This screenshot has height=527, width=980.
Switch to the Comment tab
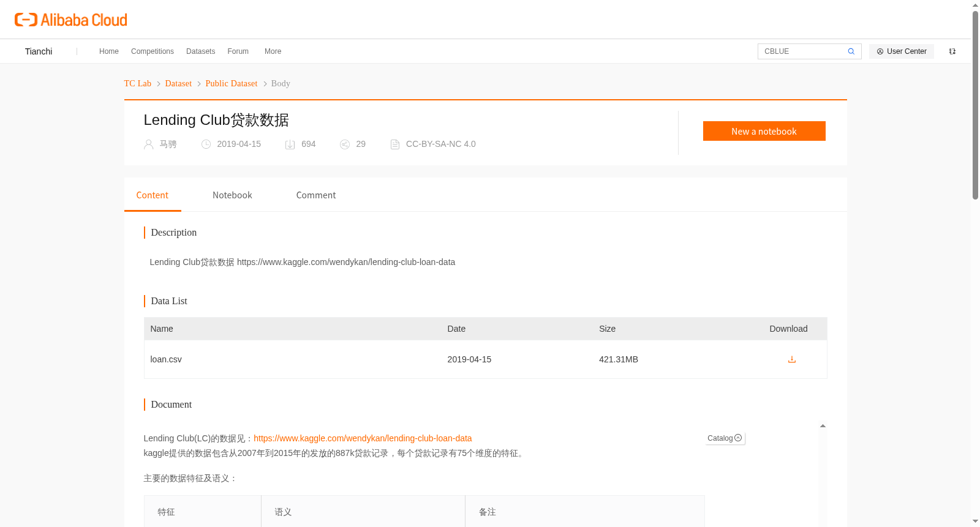316,195
